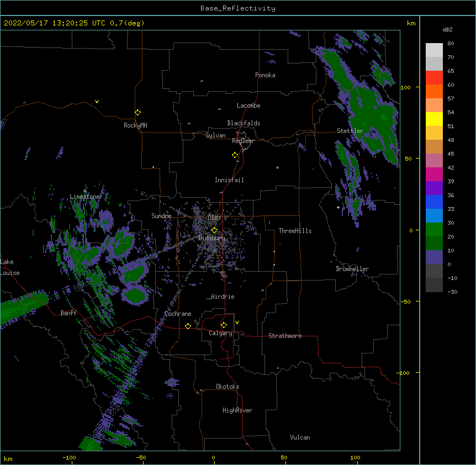Image resolution: width=476 pixels, height=465 pixels.
Task: Click the Base_Reflectivity title
Action: pyautogui.click(x=238, y=8)
